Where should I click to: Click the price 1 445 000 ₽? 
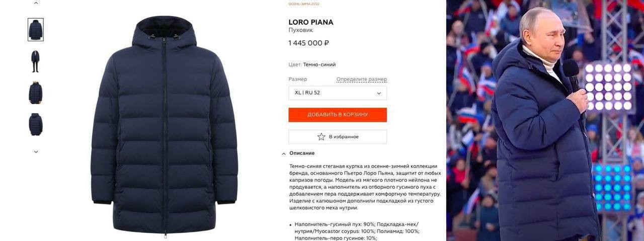pyautogui.click(x=308, y=43)
